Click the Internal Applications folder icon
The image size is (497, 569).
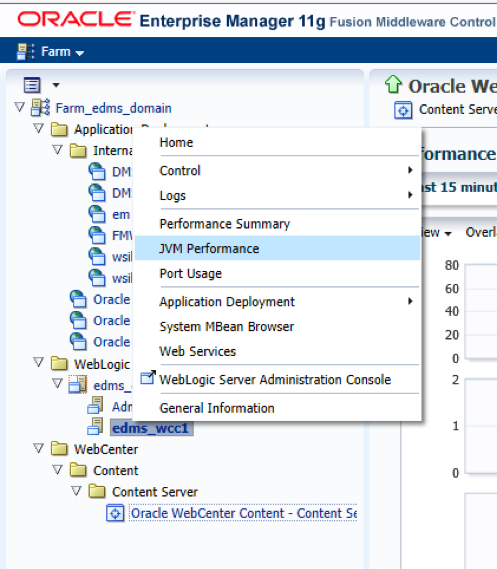pyautogui.click(x=78, y=150)
